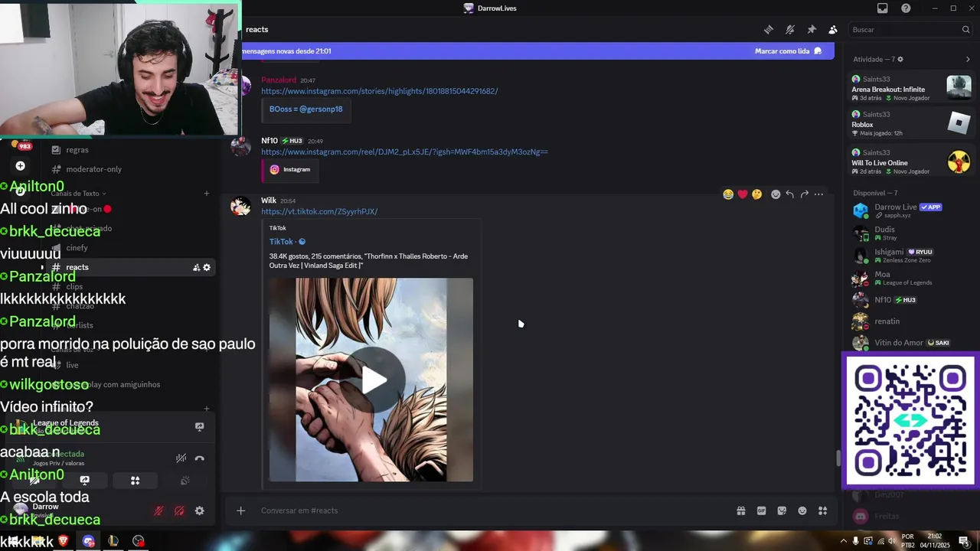Open add reaction picker on Wilk's message
980x551 pixels.
coord(776,194)
